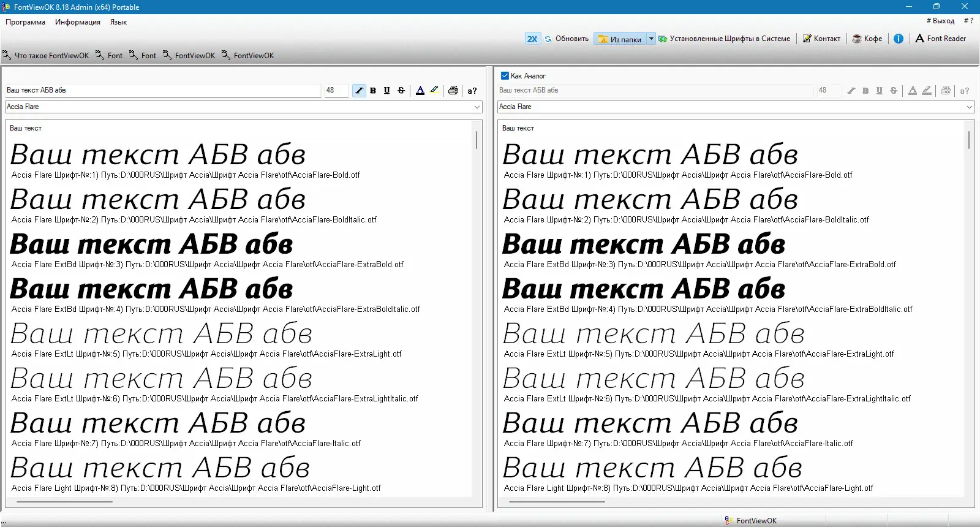The width and height of the screenshot is (980, 527).
Task: Click '# Выход' to exit
Action: tap(940, 21)
